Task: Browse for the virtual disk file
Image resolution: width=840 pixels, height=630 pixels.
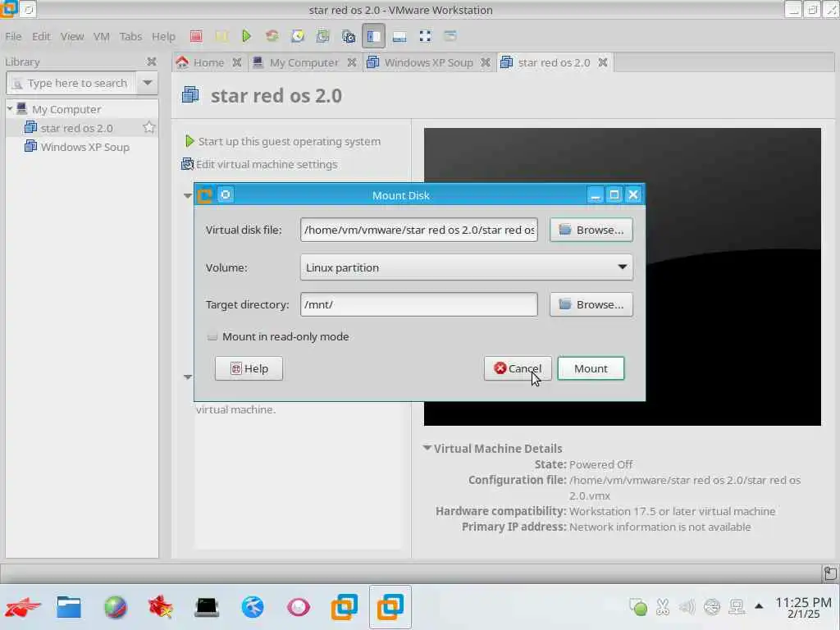Action: 591,230
